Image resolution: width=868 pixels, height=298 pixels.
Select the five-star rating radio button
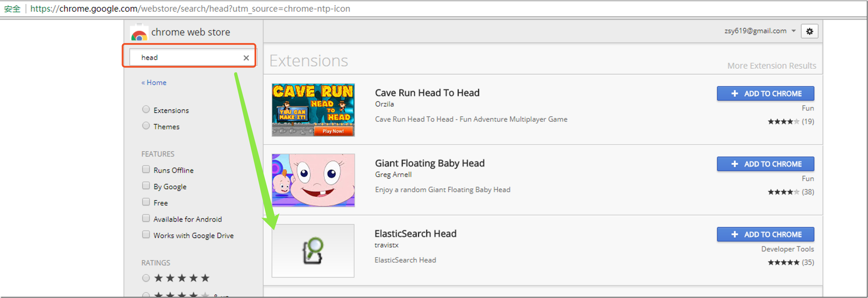(x=145, y=278)
